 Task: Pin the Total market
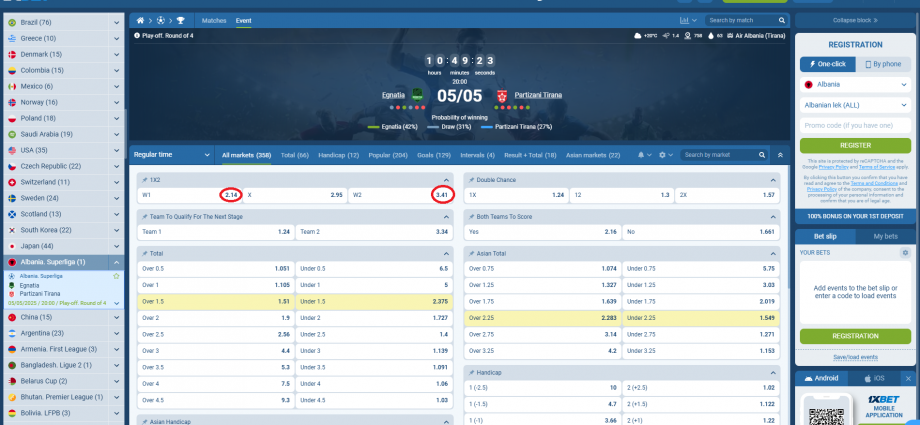(144, 254)
